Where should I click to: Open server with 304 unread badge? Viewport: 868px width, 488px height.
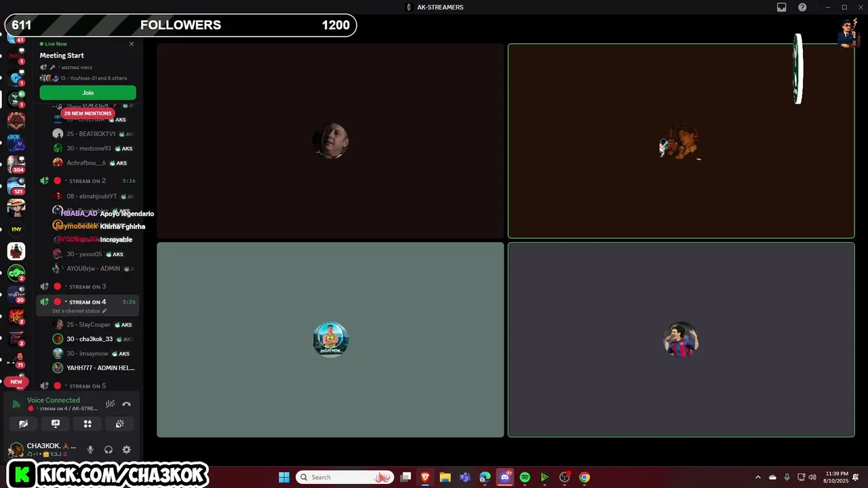(16, 164)
